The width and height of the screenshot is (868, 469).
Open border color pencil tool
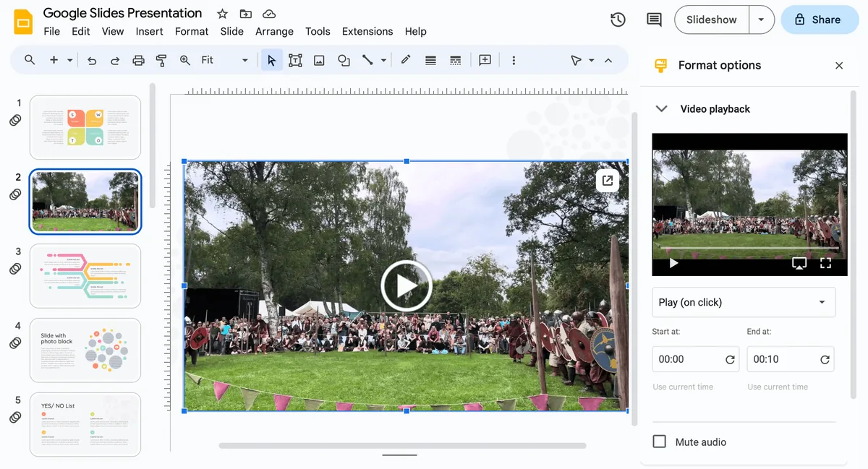click(406, 60)
